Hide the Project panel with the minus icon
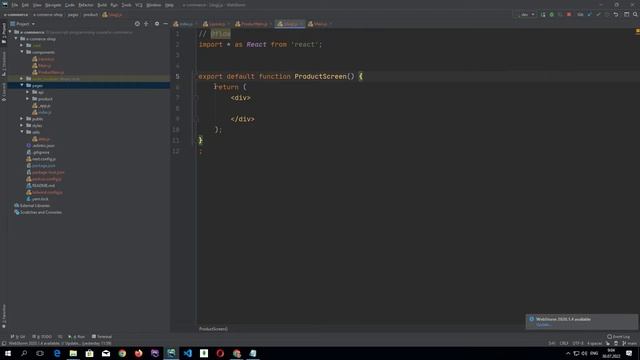Image resolution: width=640 pixels, height=360 pixels. tap(165, 24)
